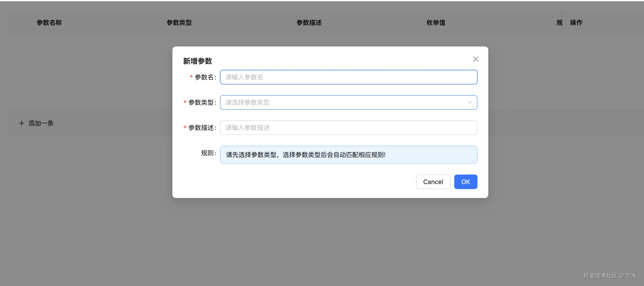Click the 参数名称 column header

49,23
